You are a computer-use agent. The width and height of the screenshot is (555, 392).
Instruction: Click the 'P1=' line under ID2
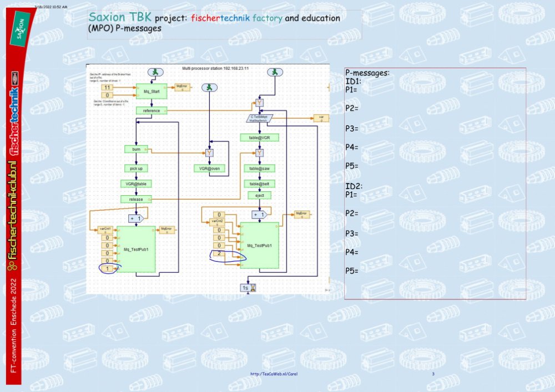pyautogui.click(x=351, y=195)
